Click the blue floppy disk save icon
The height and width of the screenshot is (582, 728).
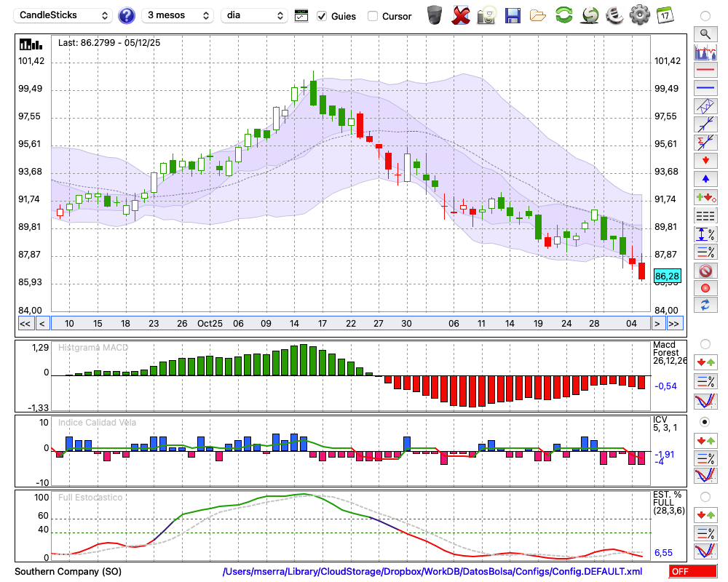[x=513, y=15]
